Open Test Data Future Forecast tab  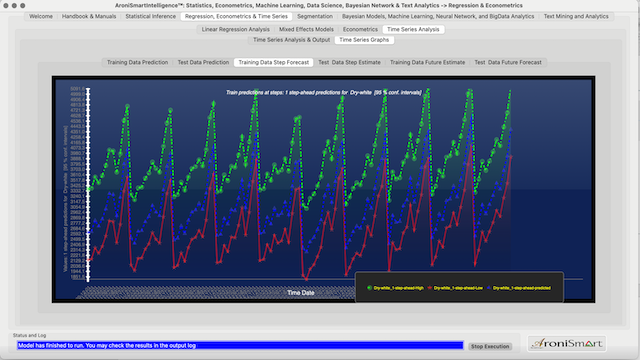[508, 62]
